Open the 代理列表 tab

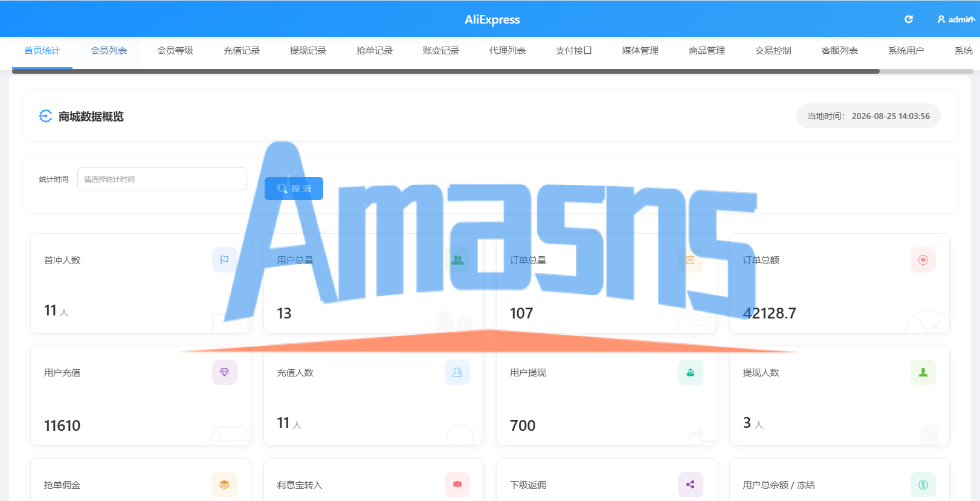508,51
